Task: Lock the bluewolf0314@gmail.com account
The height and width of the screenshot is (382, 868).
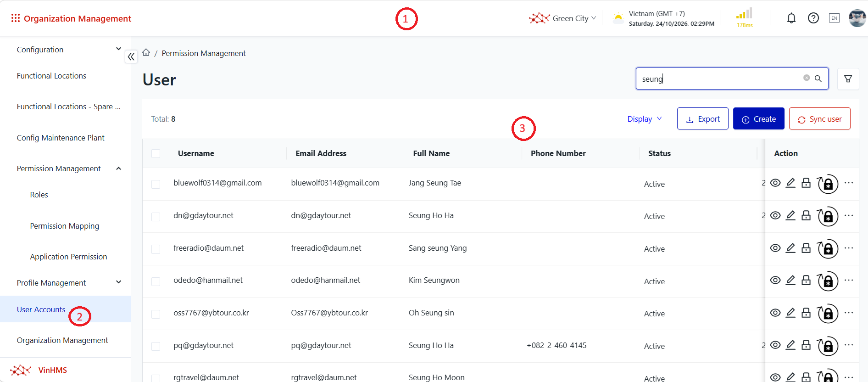Action: coord(806,183)
